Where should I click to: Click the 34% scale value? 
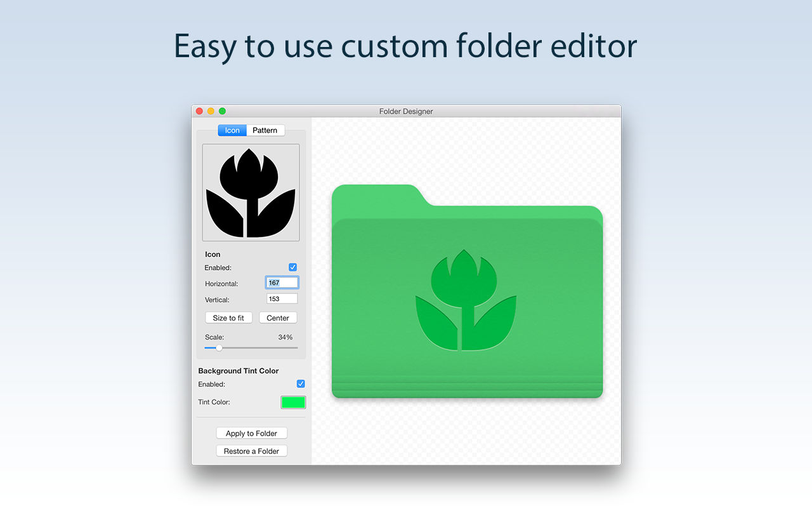tap(285, 337)
